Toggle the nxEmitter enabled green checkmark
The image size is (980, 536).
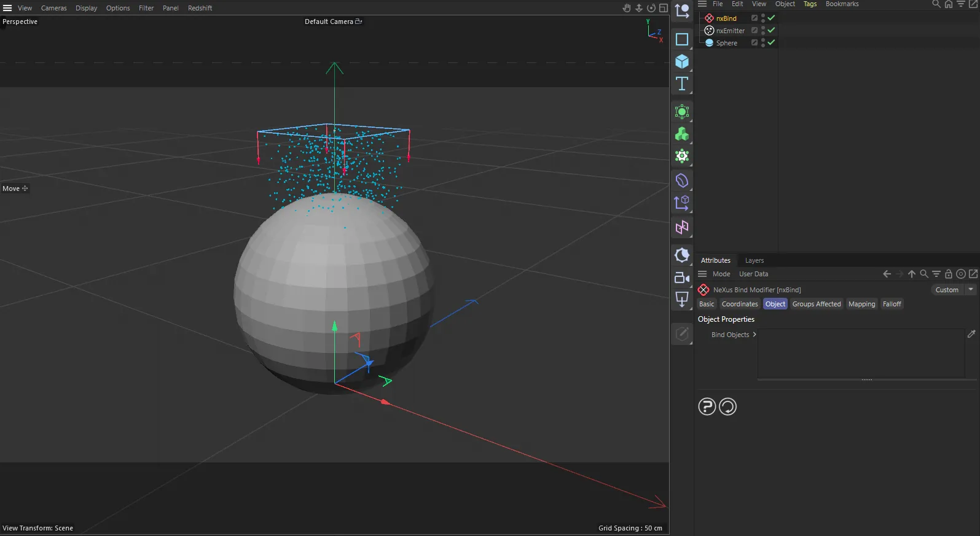[x=771, y=30]
